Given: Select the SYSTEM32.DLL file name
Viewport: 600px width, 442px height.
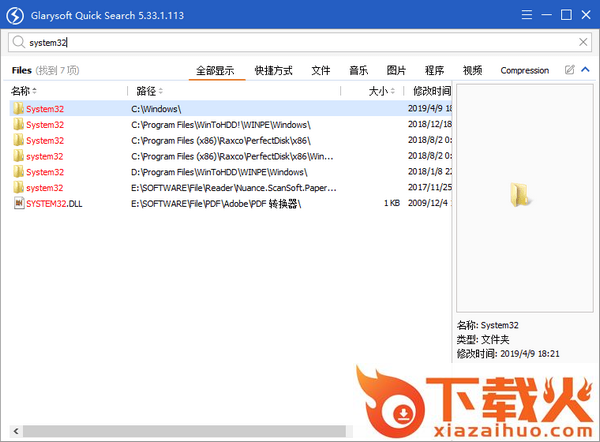Looking at the screenshot, I should pyautogui.click(x=54, y=204).
